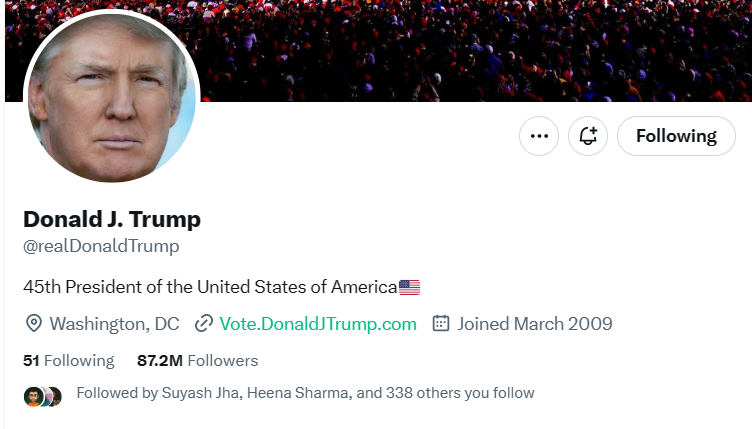This screenshot has height=429, width=752.
Task: Select the @realDonaldTrump handle text
Action: click(x=101, y=246)
